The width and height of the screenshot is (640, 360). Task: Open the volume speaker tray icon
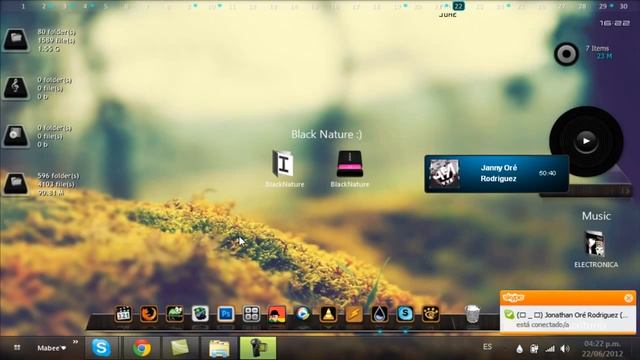tap(565, 349)
